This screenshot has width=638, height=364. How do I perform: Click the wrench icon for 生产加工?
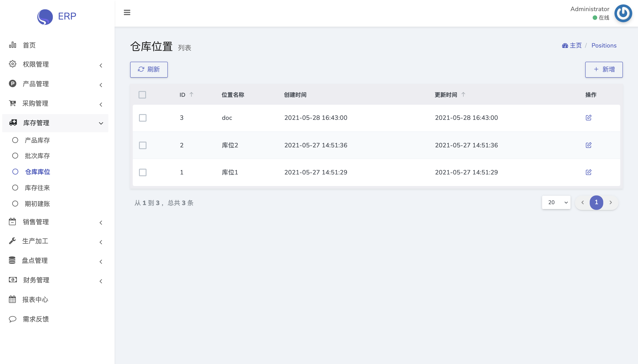click(12, 241)
